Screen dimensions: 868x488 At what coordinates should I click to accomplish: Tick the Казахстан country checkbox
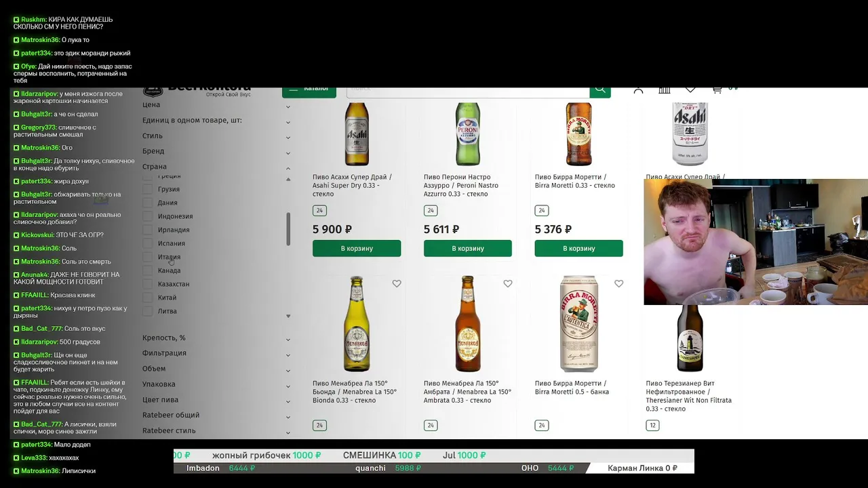[147, 284]
